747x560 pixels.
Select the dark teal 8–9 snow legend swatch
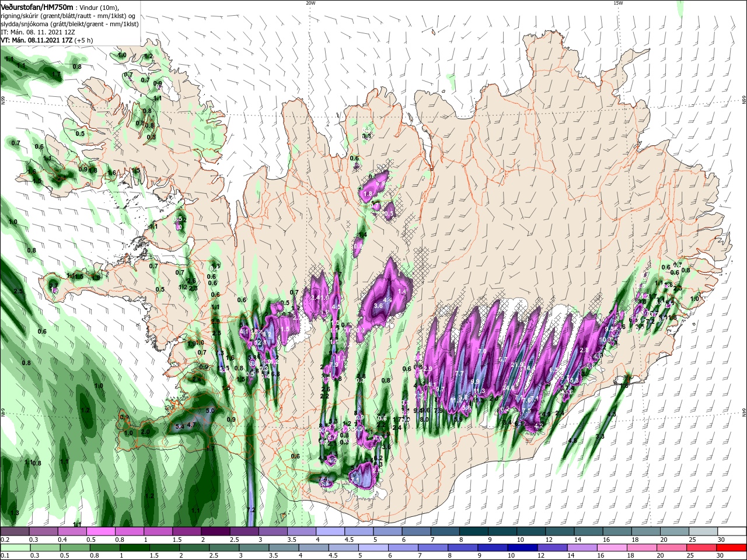473,532
